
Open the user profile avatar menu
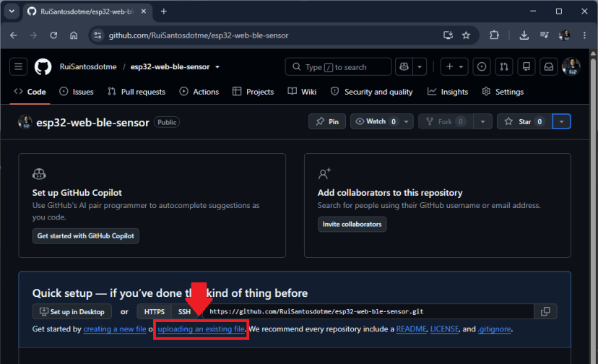[x=571, y=66]
